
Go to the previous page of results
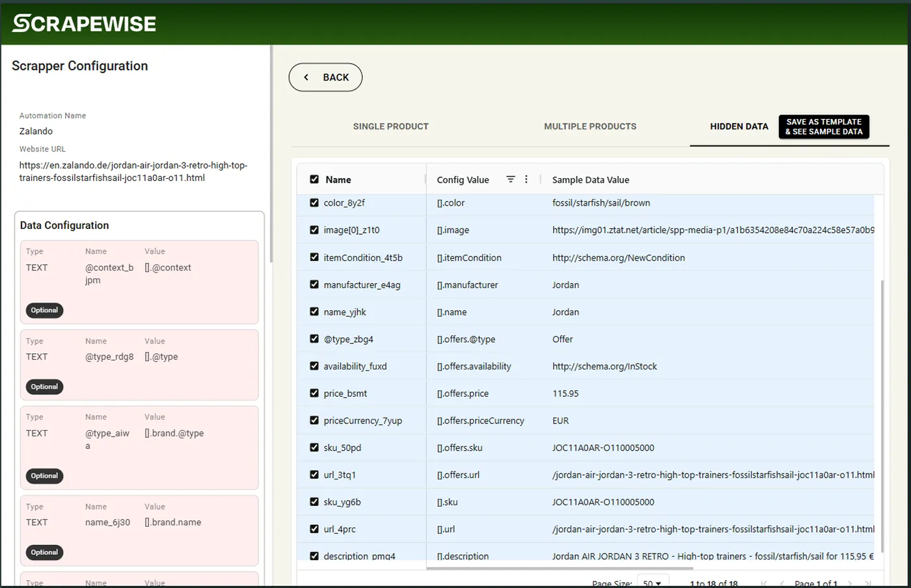[x=782, y=583]
